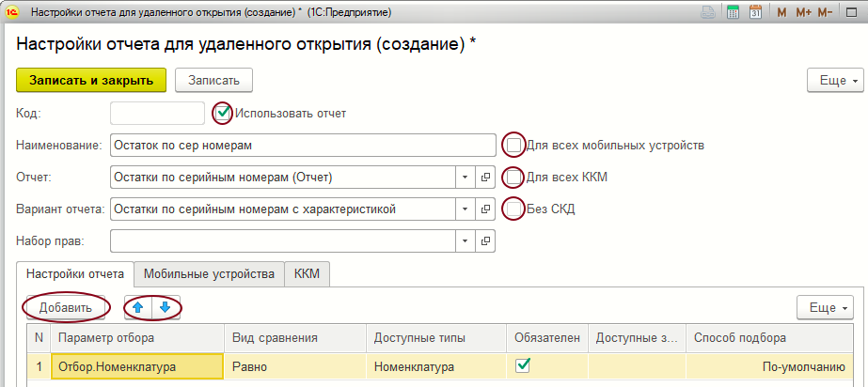The height and width of the screenshot is (387, 868).
Task: Click the greyed-out print preview icon
Action: tap(708, 12)
